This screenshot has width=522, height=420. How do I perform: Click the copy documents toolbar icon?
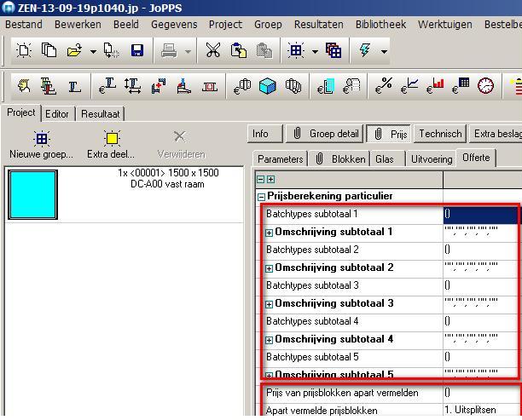click(x=49, y=50)
